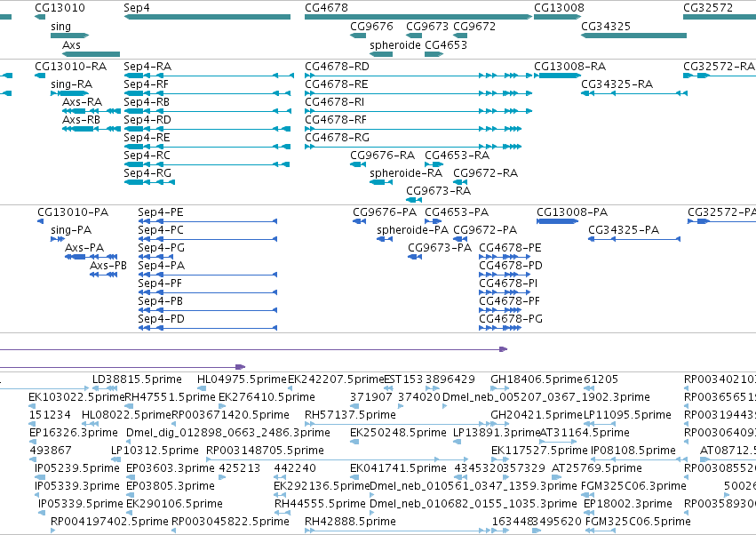Select protein Sep4-PD
756x535 pixels.
click(207, 328)
